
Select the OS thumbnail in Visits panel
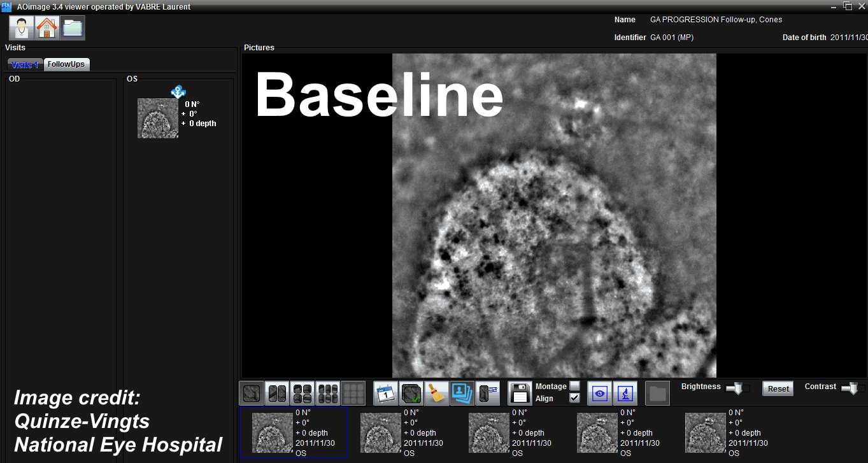tap(157, 118)
